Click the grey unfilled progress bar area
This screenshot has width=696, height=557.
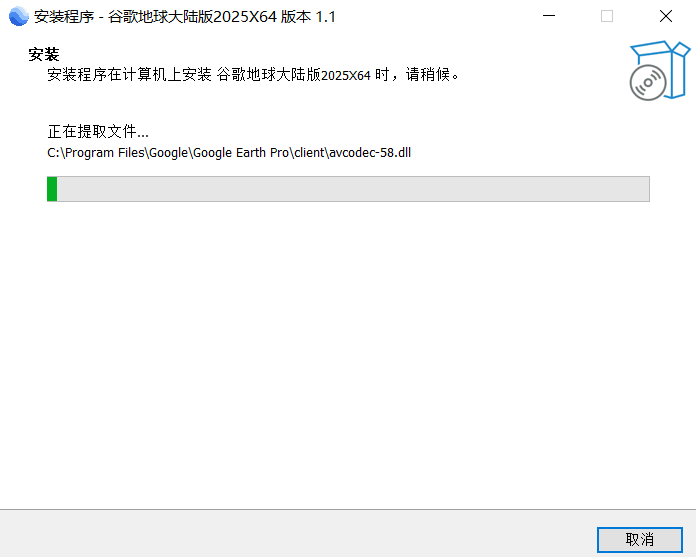350,189
